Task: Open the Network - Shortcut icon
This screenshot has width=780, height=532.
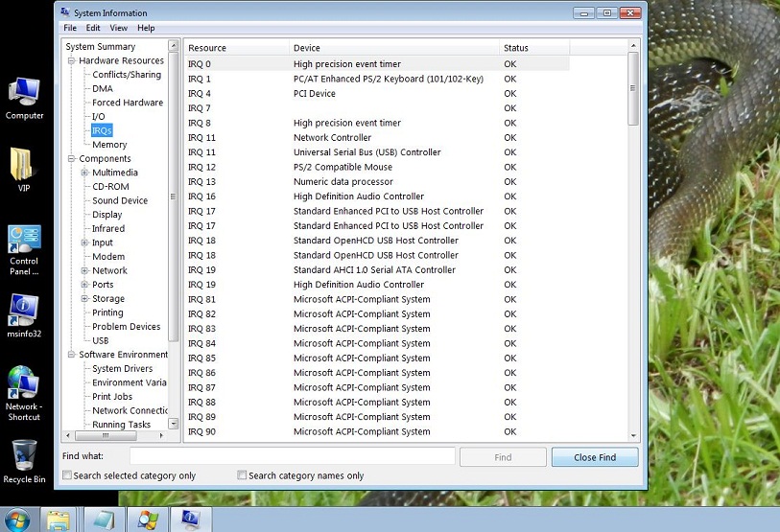Action: coord(23,394)
